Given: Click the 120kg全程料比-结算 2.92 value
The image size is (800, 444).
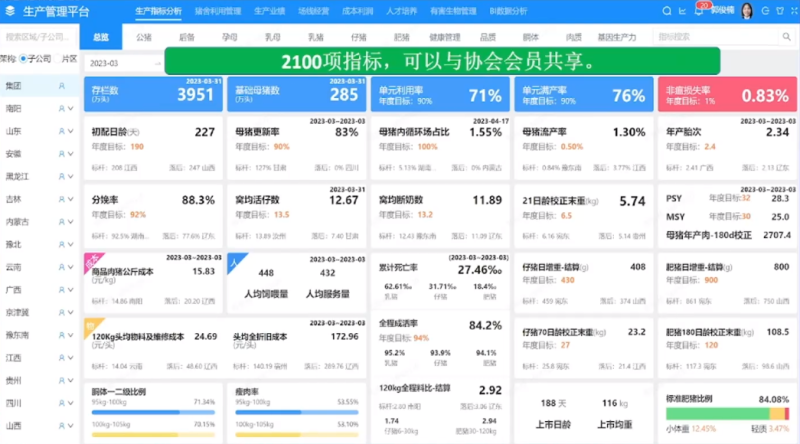Looking at the screenshot, I should tap(490, 390).
